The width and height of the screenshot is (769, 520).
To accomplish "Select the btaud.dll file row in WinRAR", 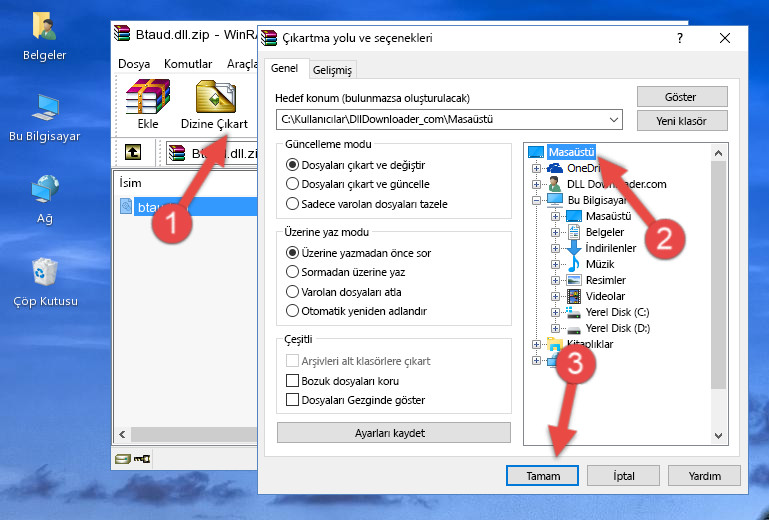I will [x=188, y=207].
